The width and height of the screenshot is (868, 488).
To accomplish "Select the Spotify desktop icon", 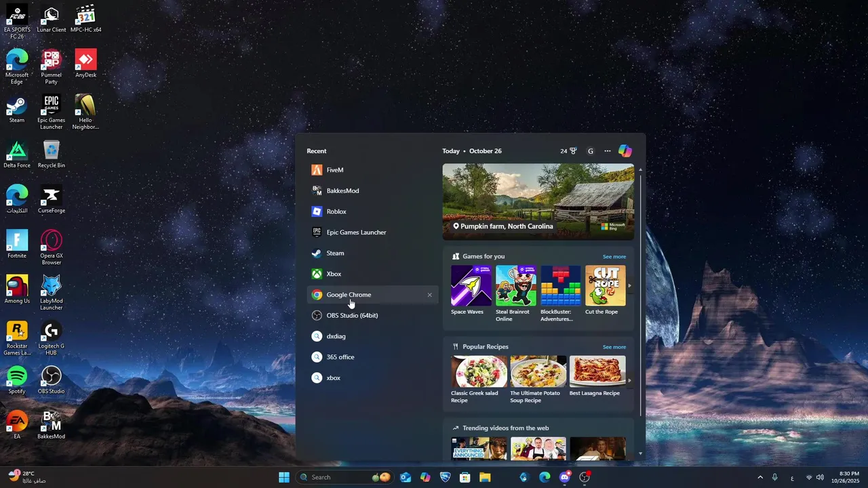I will click(17, 380).
